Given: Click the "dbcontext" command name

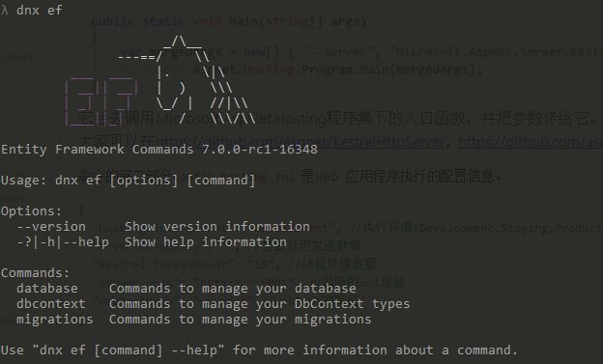Looking at the screenshot, I should (51, 303).
